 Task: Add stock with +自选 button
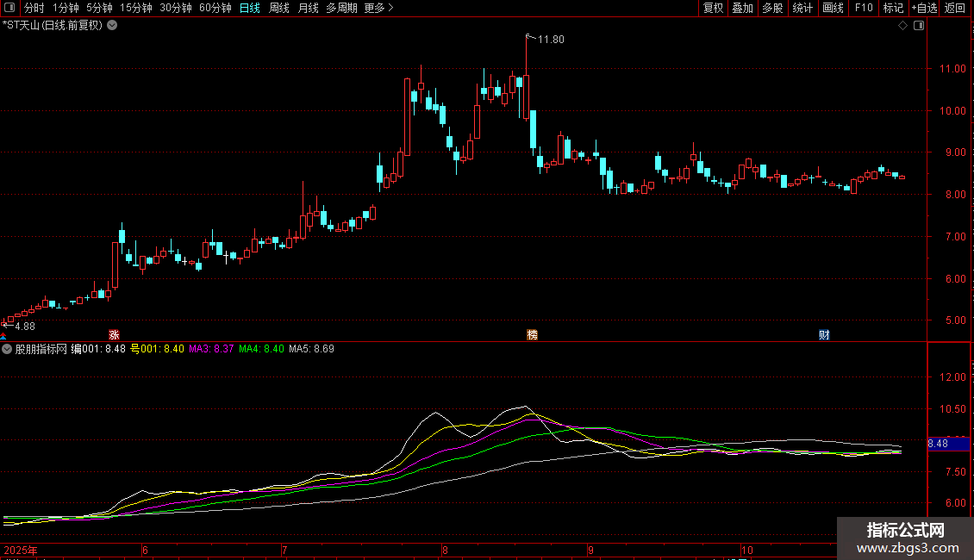tap(923, 8)
